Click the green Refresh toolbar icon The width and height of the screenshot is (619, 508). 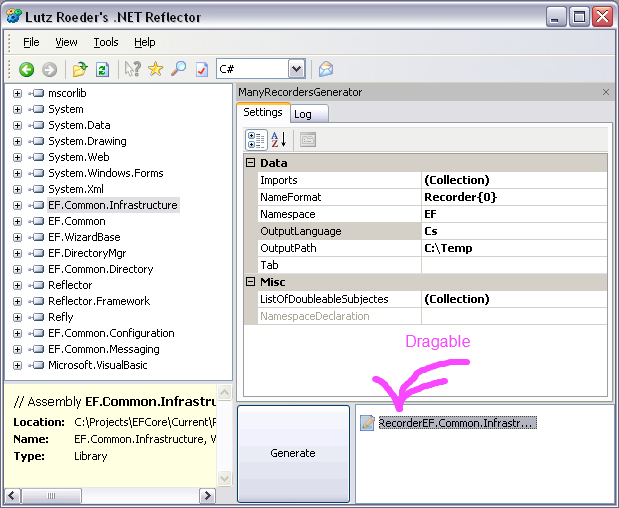click(x=102, y=69)
